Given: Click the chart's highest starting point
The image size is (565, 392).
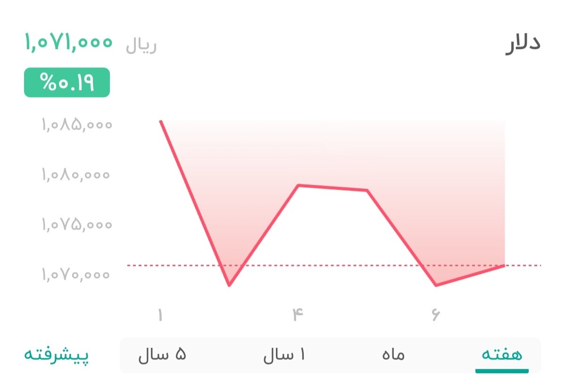Looking at the screenshot, I should coord(161,121).
